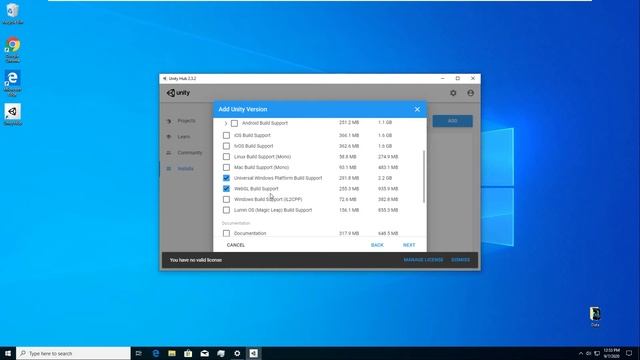The image size is (640, 360).
Task: Go to Installs section in sidebar
Action: coord(185,169)
